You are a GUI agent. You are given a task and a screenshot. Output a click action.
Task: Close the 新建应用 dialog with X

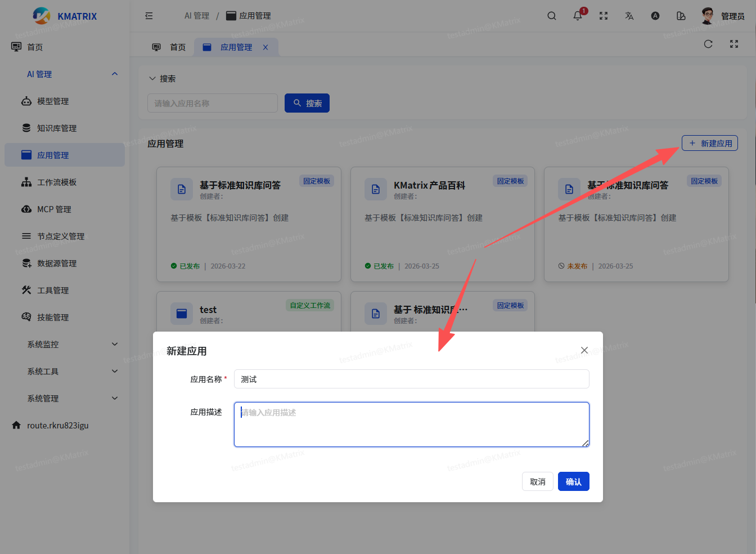(x=584, y=350)
